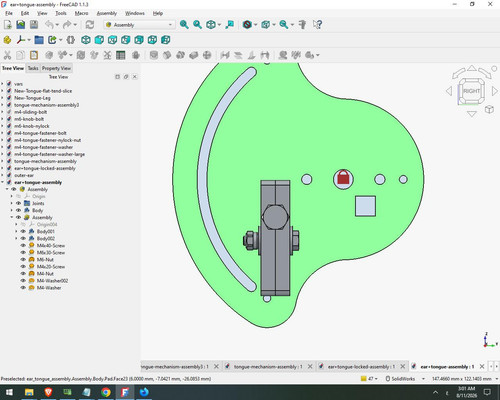The width and height of the screenshot is (500, 400).
Task: Toggle visibility of M4x40-Screw
Action: 23,245
